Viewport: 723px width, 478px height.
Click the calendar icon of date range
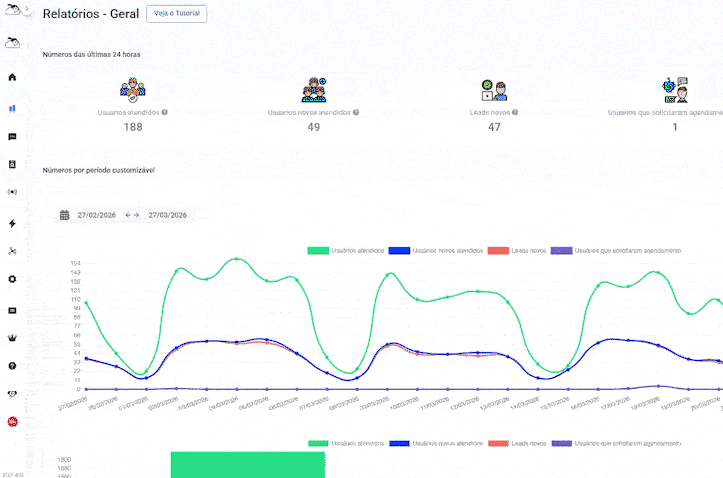(65, 215)
